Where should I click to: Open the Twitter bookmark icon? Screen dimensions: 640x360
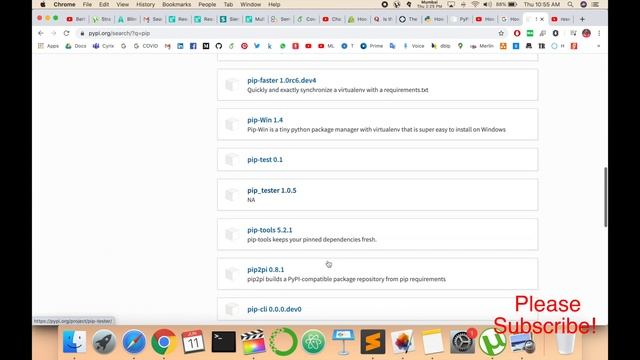(x=257, y=46)
